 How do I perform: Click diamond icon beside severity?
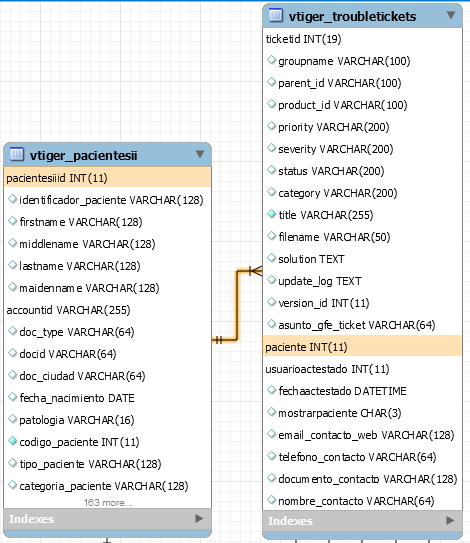272,148
